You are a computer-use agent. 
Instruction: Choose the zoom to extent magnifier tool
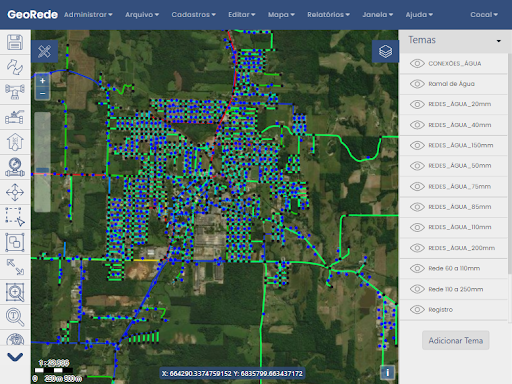pos(15,292)
